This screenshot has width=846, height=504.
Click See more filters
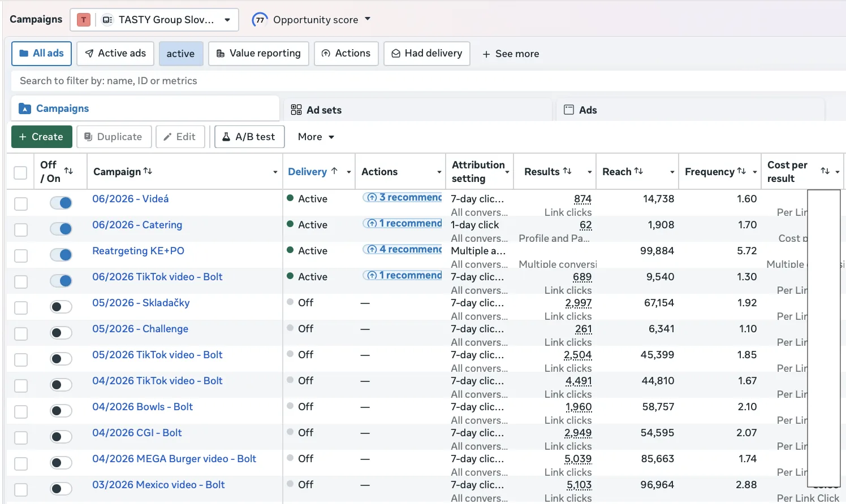pyautogui.click(x=511, y=54)
